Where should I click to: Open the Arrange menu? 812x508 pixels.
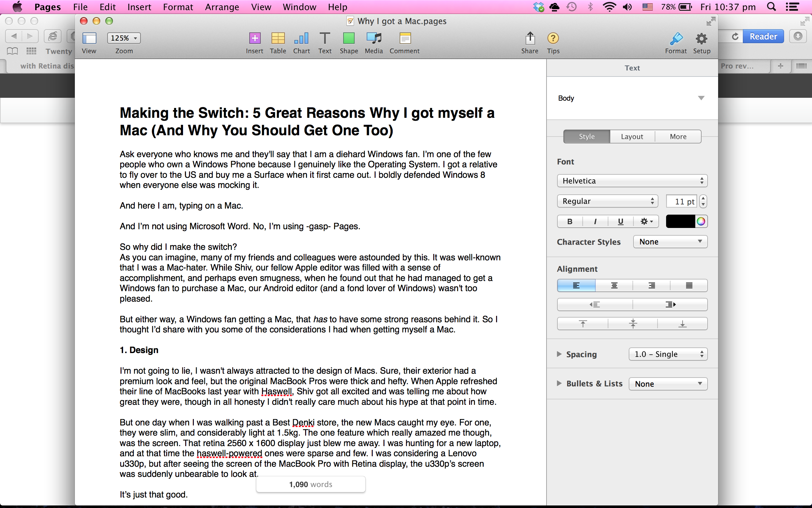pos(222,7)
